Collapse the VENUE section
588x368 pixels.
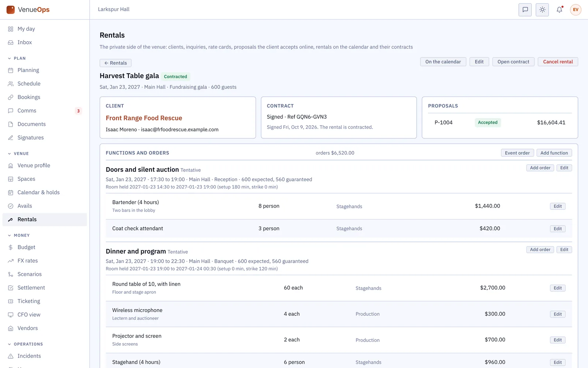(18, 153)
